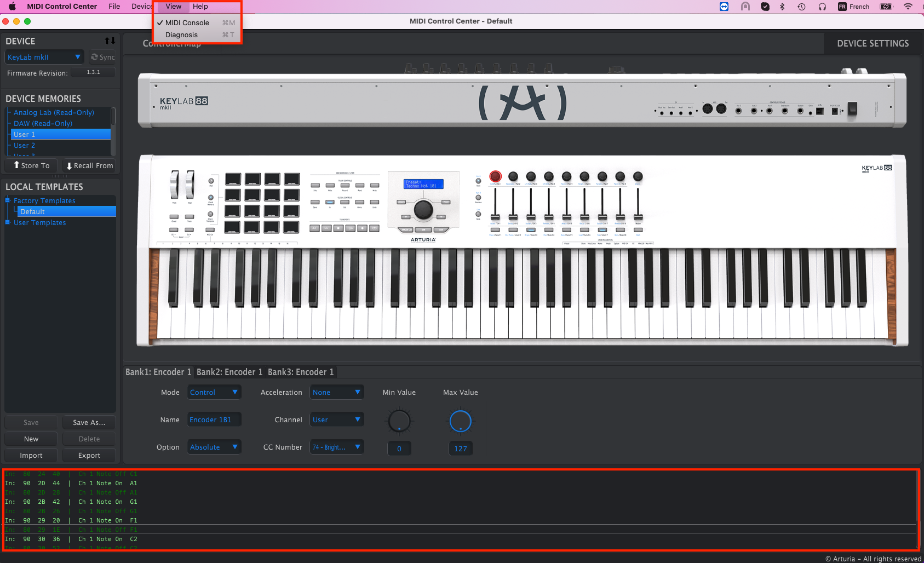Select the DAW (Read-Only) memory
The image size is (924, 563).
[x=42, y=123]
